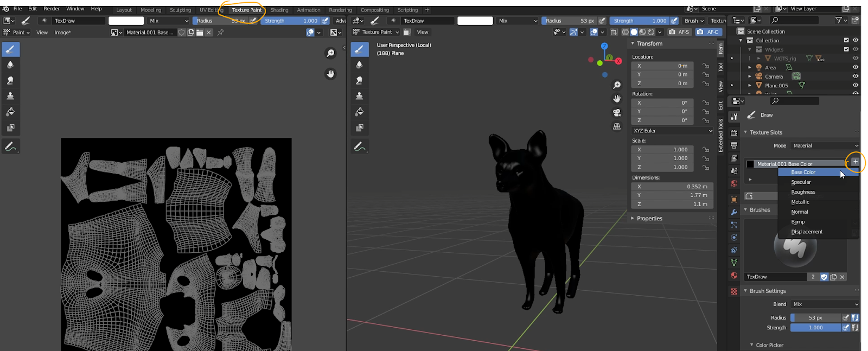The width and height of the screenshot is (868, 351).
Task: Open the Modifiers wrench properties tab
Action: pos(734,212)
